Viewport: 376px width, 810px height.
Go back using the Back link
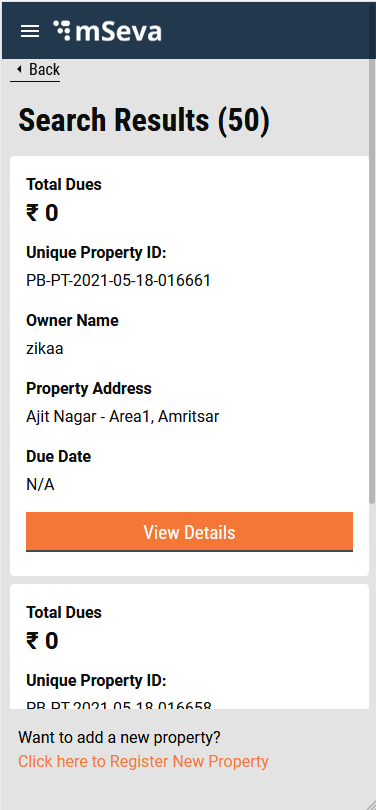pos(35,70)
